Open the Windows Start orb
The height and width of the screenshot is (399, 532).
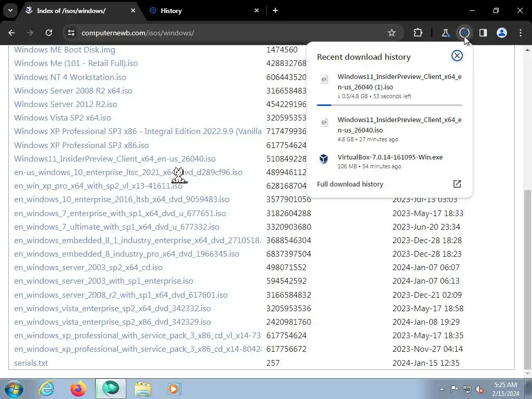pyautogui.click(x=14, y=389)
